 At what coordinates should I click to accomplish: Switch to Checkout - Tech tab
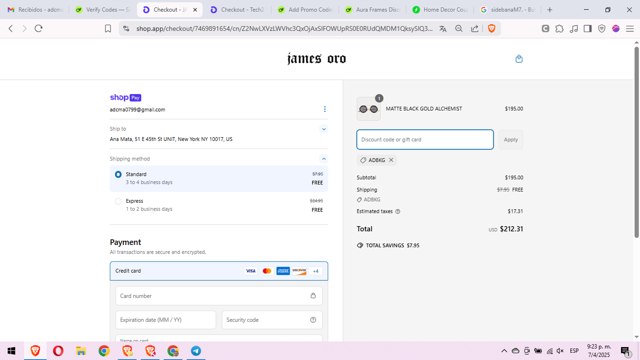coord(238,9)
